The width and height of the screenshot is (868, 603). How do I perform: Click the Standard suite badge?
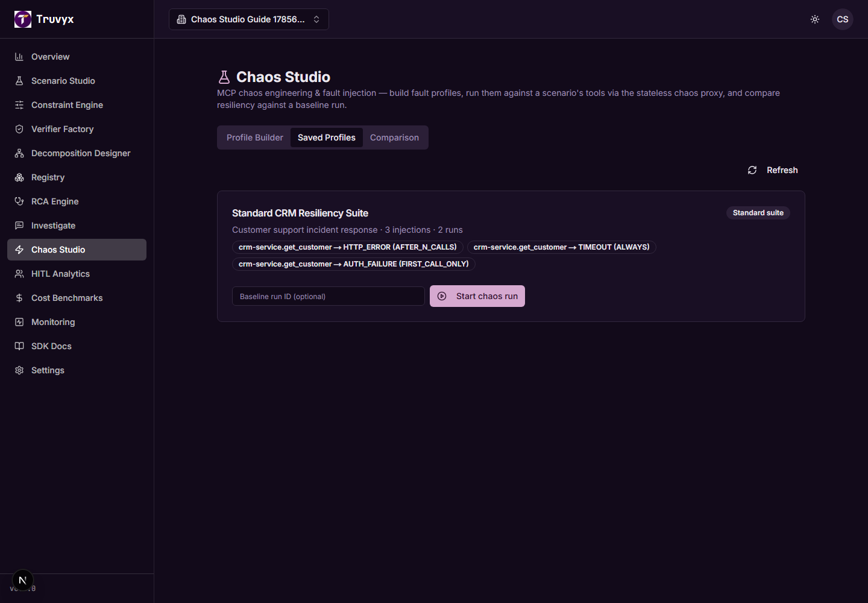pos(758,213)
